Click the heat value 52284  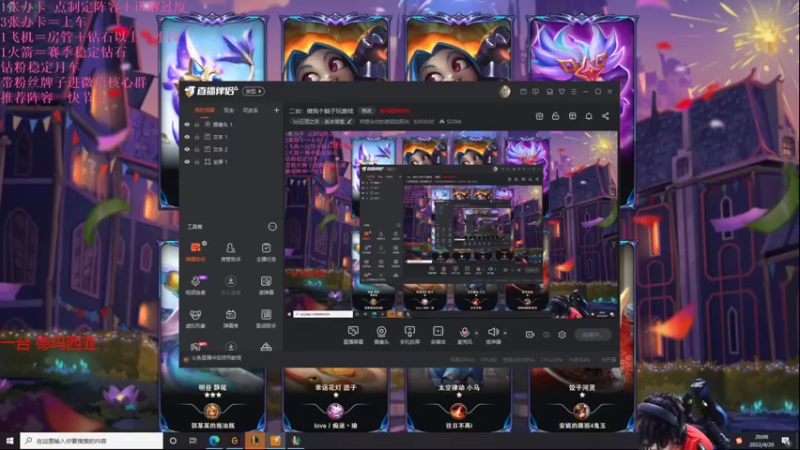(454, 122)
